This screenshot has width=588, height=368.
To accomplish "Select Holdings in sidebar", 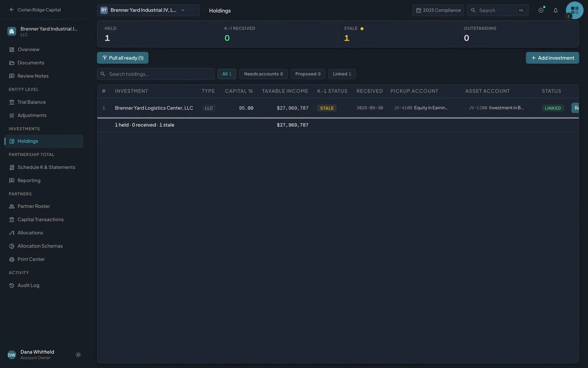I will tap(44, 141).
